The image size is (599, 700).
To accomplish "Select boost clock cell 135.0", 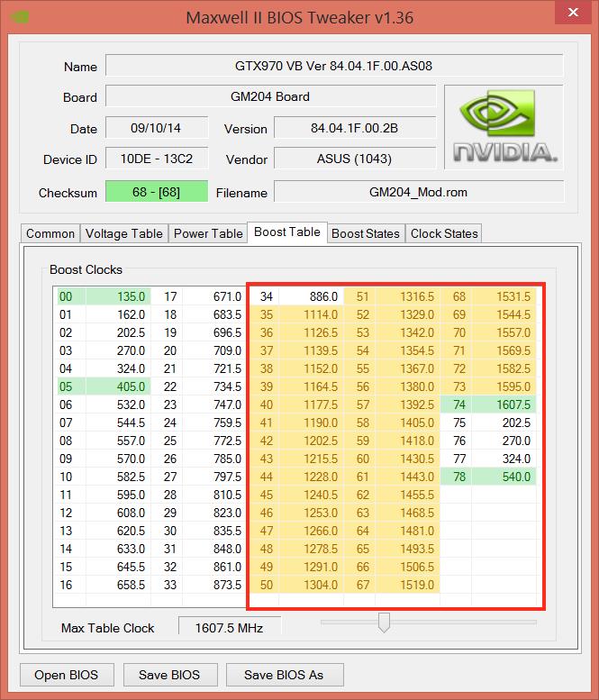I will point(118,296).
